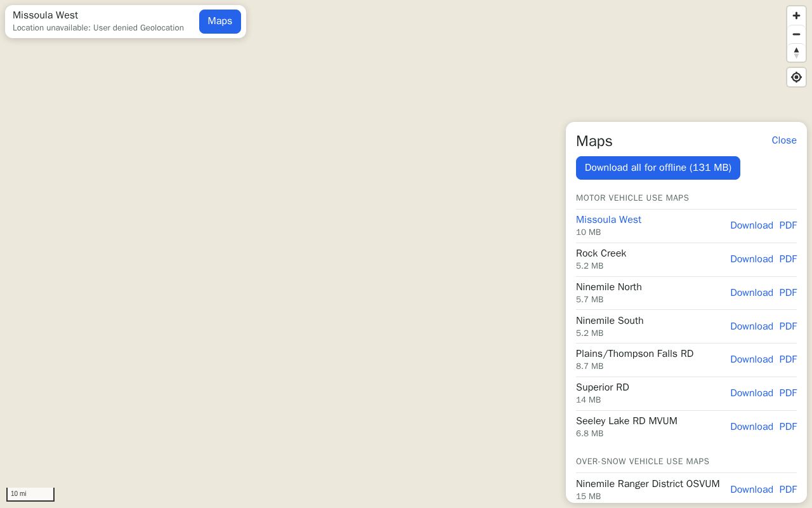Download the Missoula West map
Screen dimensions: 812x508
click(752, 225)
